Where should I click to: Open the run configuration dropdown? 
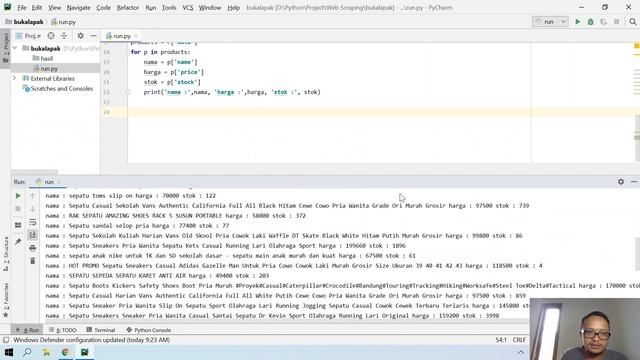point(550,22)
